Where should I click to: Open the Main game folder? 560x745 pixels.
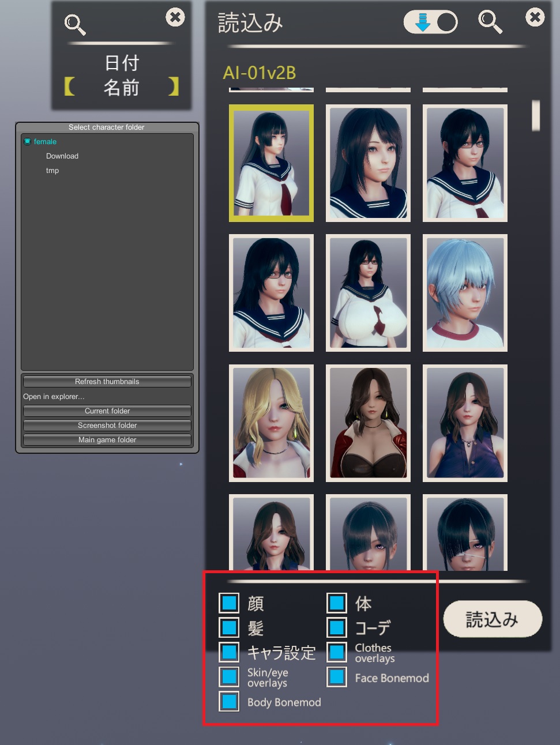107,440
